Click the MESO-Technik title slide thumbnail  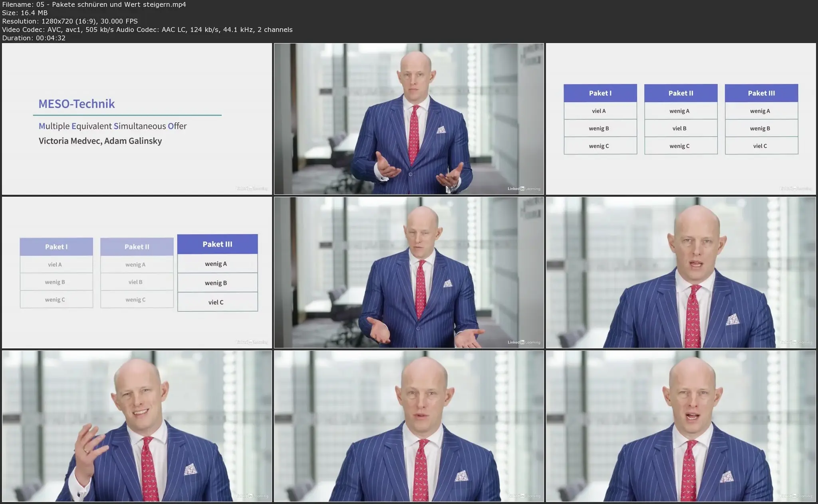click(137, 119)
